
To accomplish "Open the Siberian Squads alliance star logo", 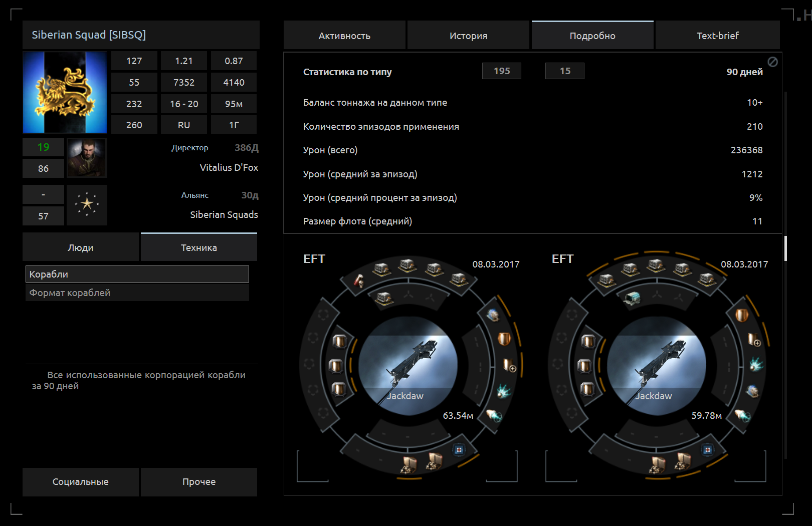I will click(87, 205).
